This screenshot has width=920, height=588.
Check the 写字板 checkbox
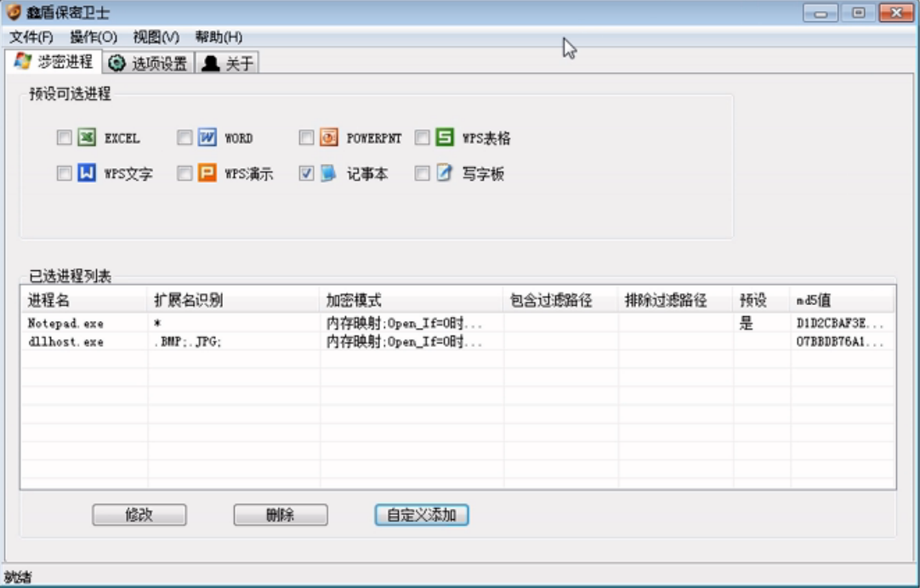422,173
